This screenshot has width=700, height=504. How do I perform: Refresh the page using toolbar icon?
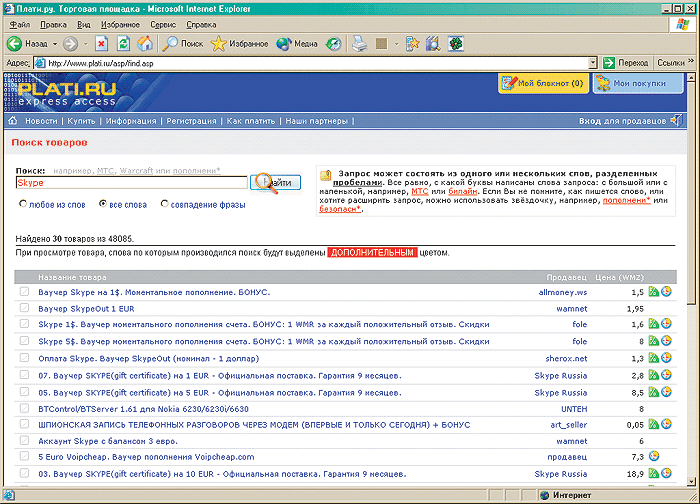click(123, 44)
